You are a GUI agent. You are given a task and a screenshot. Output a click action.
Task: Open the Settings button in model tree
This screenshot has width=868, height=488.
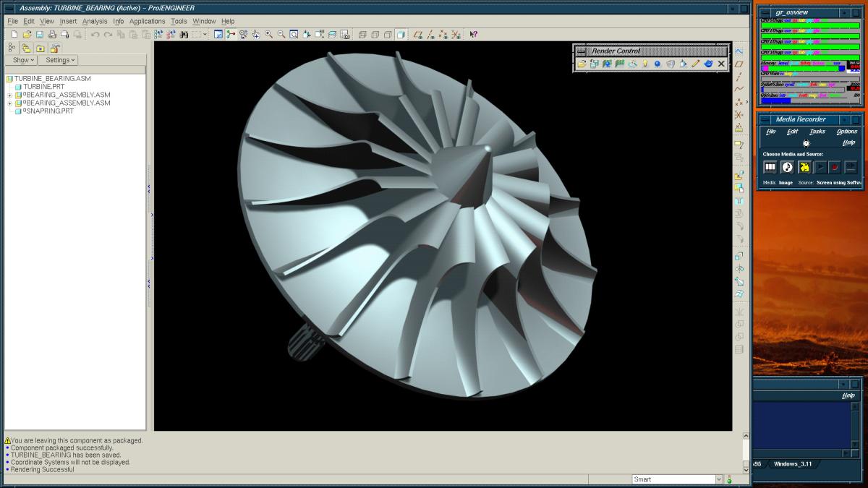point(61,60)
